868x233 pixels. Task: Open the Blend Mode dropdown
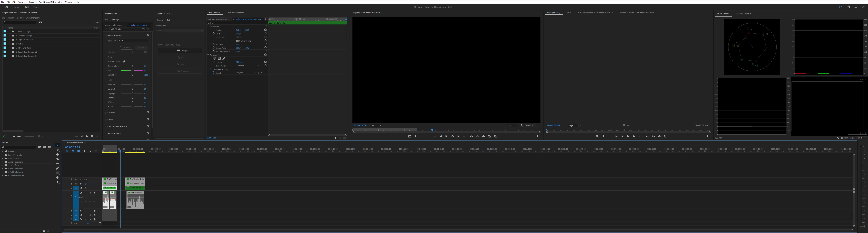click(x=248, y=66)
